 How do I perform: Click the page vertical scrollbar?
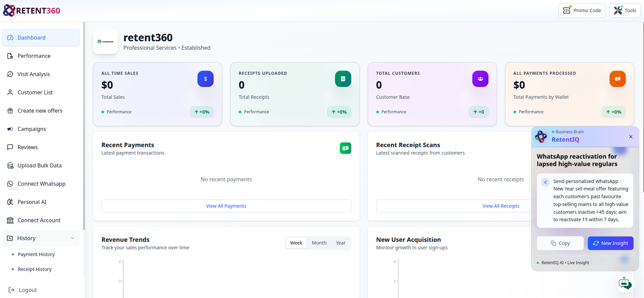pyautogui.click(x=643, y=108)
